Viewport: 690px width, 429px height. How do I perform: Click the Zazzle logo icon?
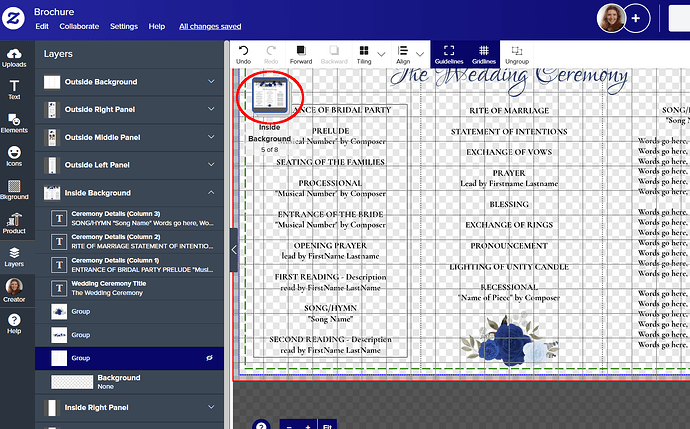pyautogui.click(x=13, y=18)
